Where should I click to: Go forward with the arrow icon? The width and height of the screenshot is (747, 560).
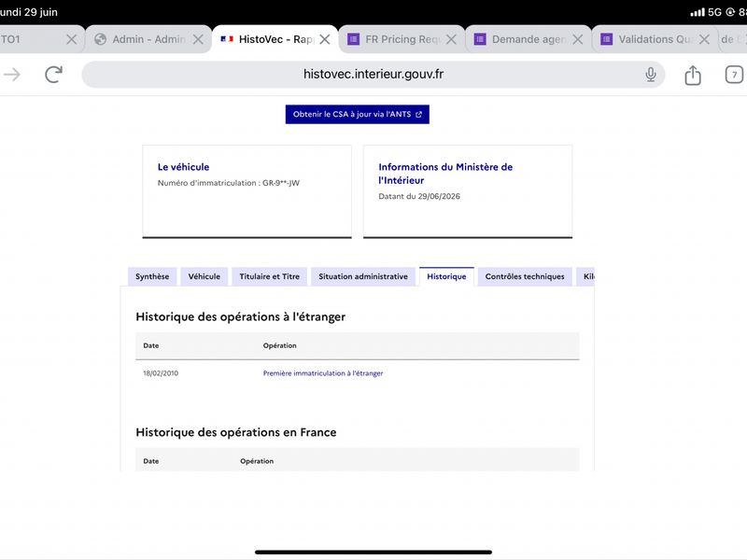click(x=12, y=75)
